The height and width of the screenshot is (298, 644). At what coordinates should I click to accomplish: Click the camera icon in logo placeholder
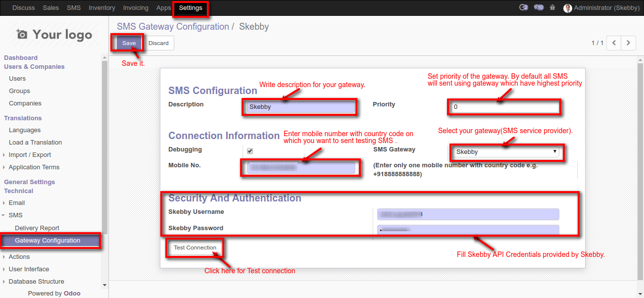pos(22,34)
